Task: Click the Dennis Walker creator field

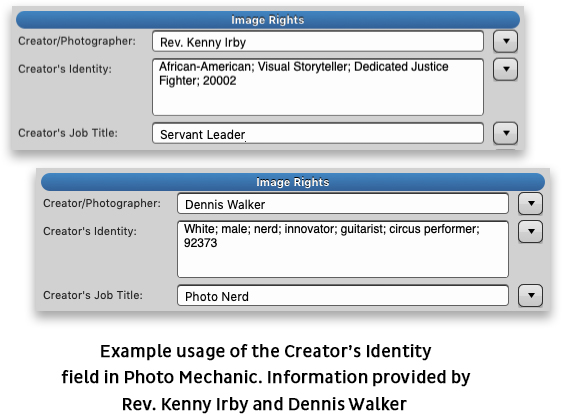Action: (343, 204)
